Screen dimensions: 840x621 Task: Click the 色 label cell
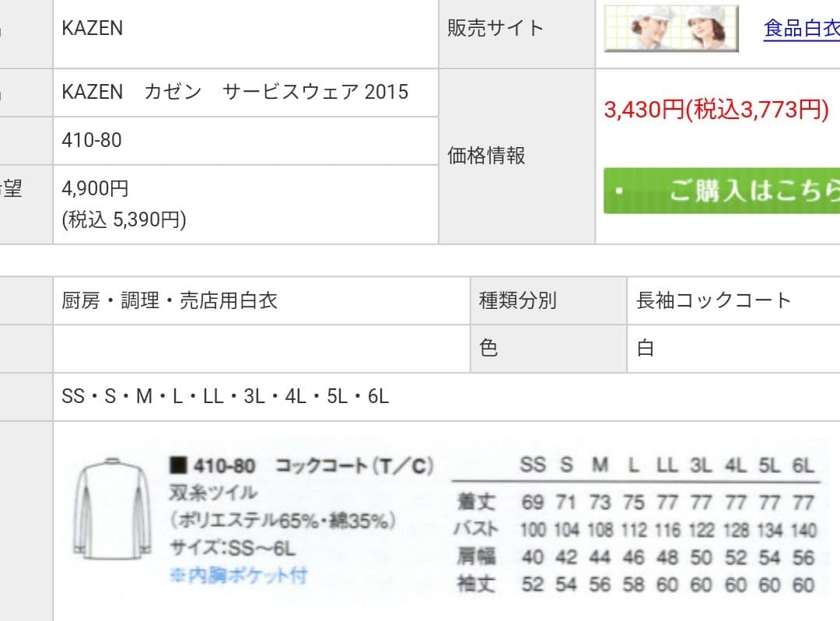click(488, 348)
